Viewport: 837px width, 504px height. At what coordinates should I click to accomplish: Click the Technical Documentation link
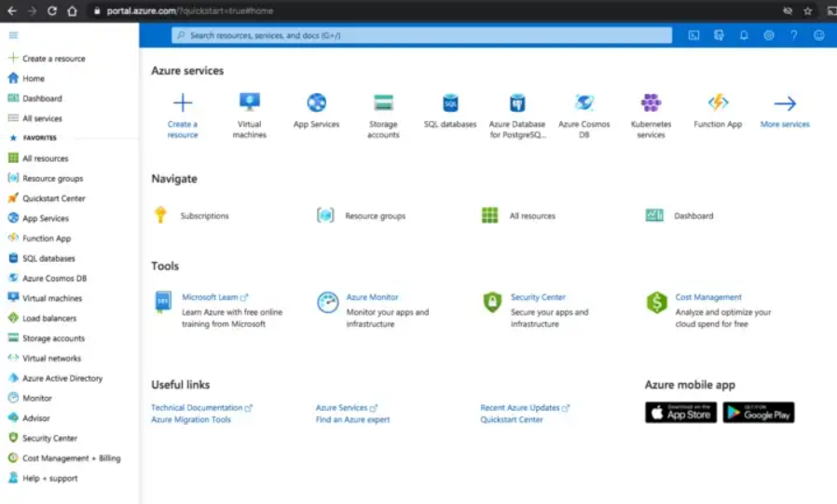(197, 408)
